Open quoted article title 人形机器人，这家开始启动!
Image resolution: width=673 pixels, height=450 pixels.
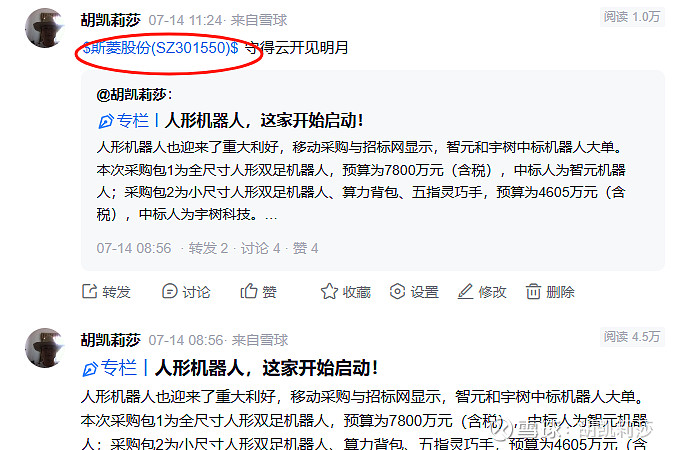264,121
